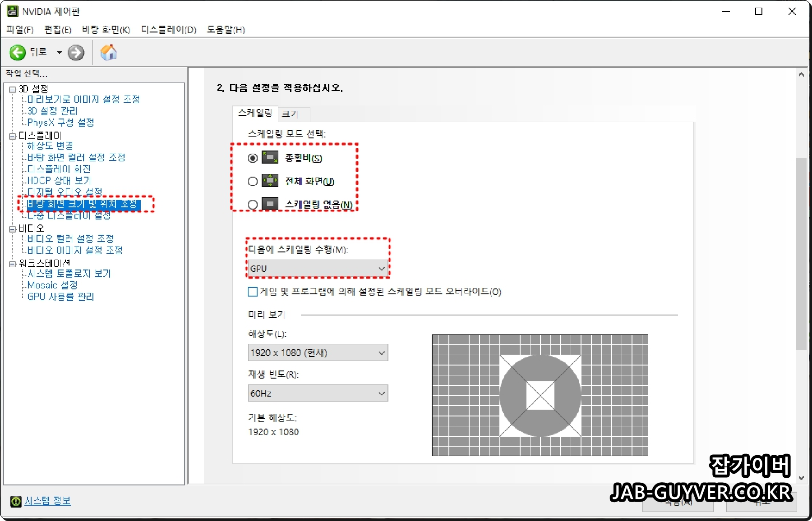This screenshot has height=521, width=812.
Task: Click the system information icon at the bottom
Action: [x=16, y=501]
